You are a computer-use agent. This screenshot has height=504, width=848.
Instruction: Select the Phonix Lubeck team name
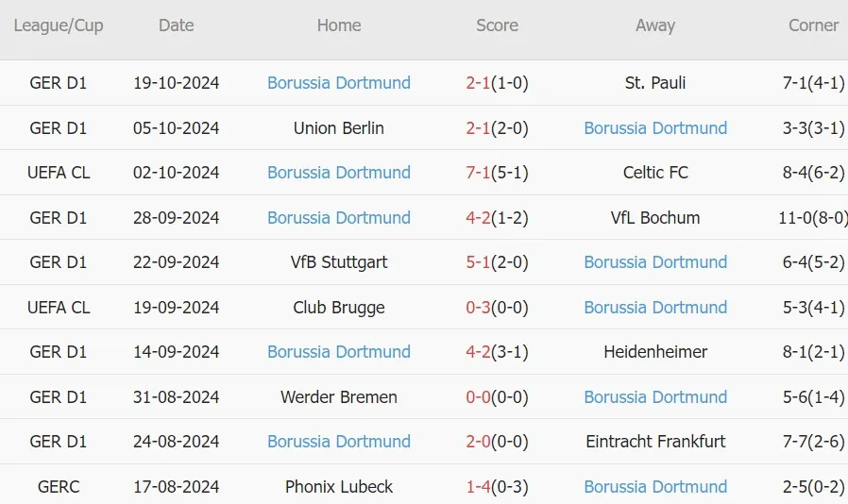coord(339,487)
